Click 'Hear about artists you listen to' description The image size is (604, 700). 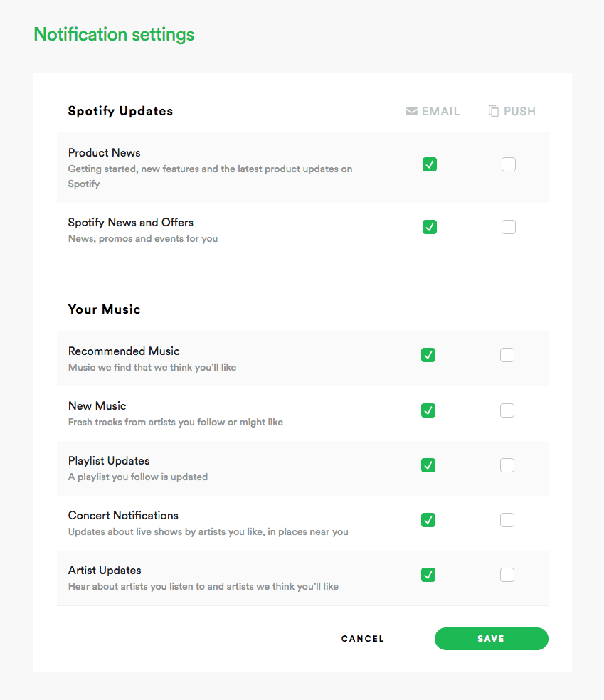coord(203,587)
